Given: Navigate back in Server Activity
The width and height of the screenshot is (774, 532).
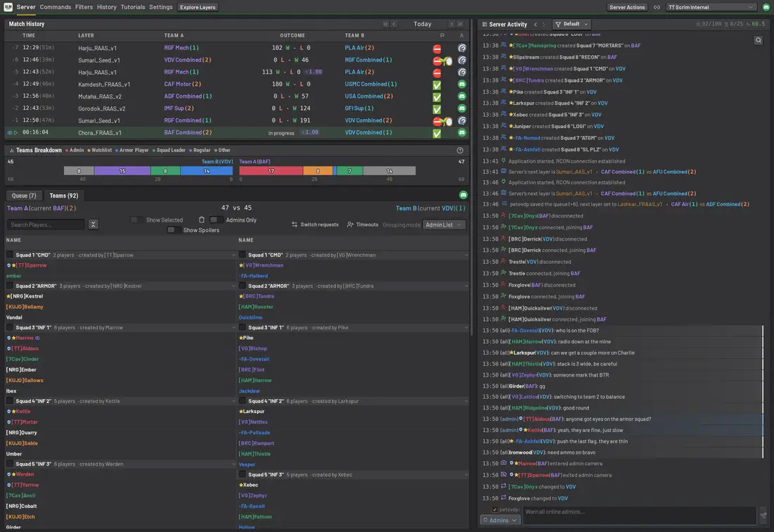Looking at the screenshot, I should click(x=535, y=24).
